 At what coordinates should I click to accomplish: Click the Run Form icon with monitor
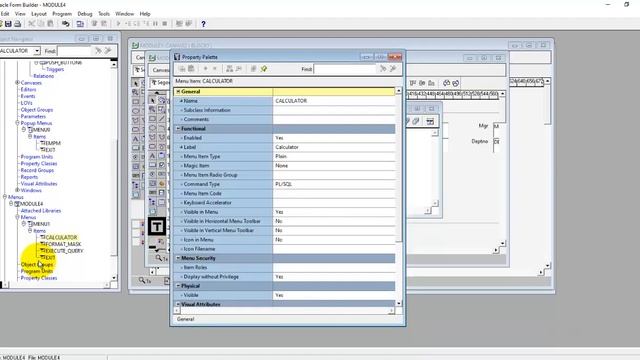point(80,24)
